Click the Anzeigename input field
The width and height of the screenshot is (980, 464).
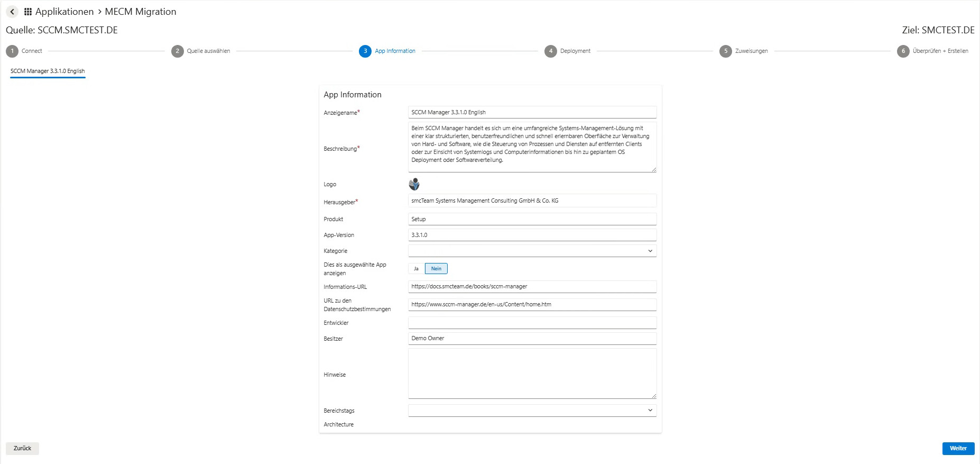(532, 112)
